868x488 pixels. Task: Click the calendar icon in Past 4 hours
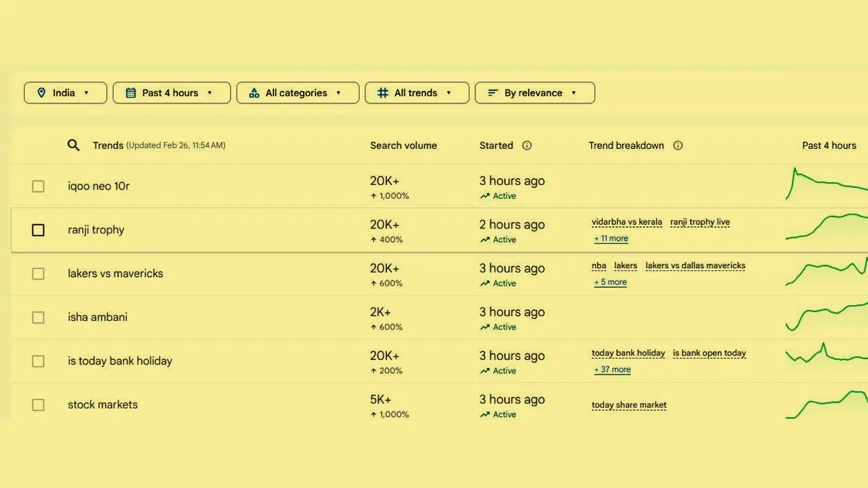[131, 93]
